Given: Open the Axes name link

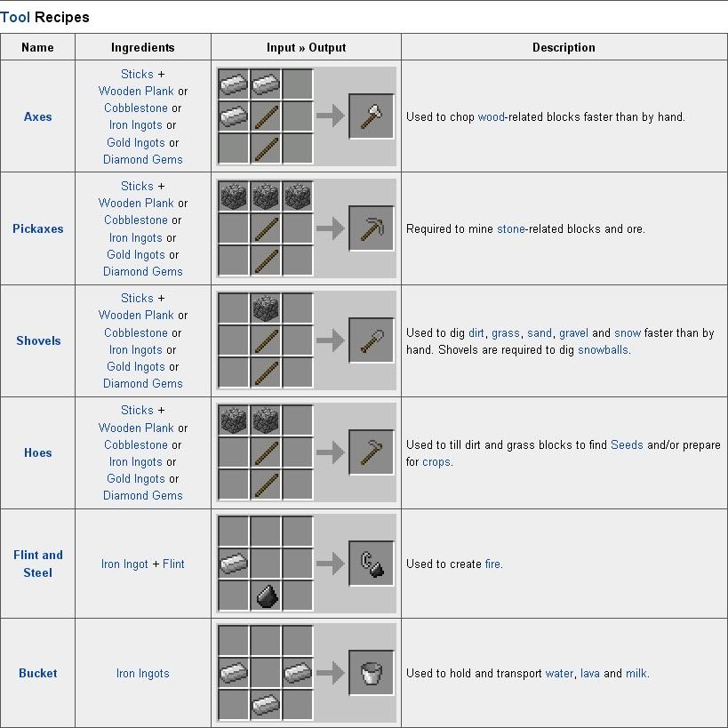Looking at the screenshot, I should coord(37,116).
